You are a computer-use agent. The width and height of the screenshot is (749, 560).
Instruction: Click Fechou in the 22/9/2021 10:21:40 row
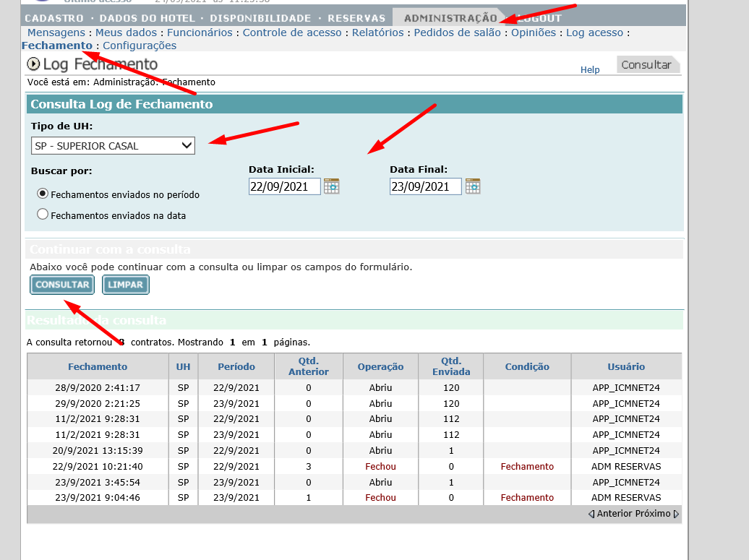click(x=381, y=467)
